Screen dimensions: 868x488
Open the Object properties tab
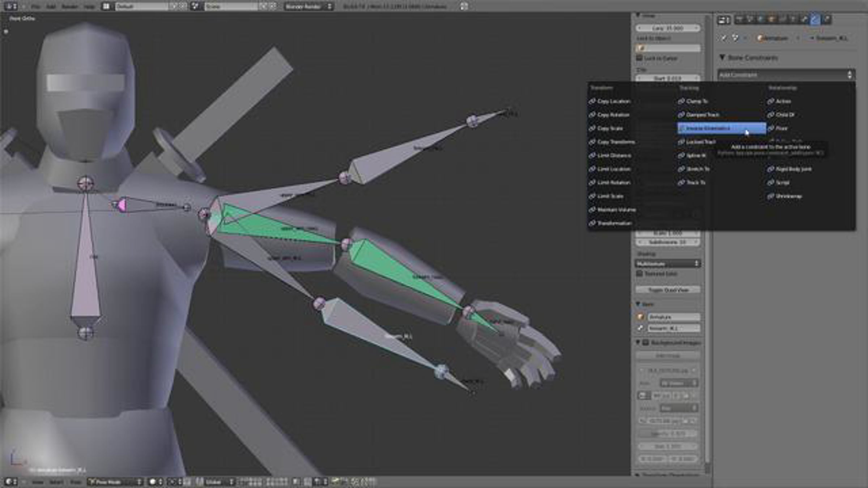coord(772,20)
